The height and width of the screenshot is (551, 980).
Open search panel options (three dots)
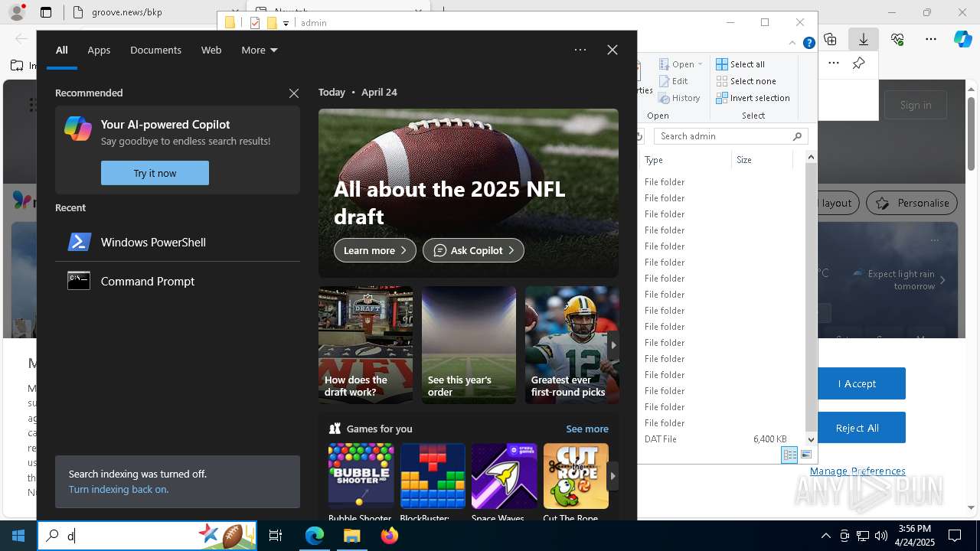(580, 50)
